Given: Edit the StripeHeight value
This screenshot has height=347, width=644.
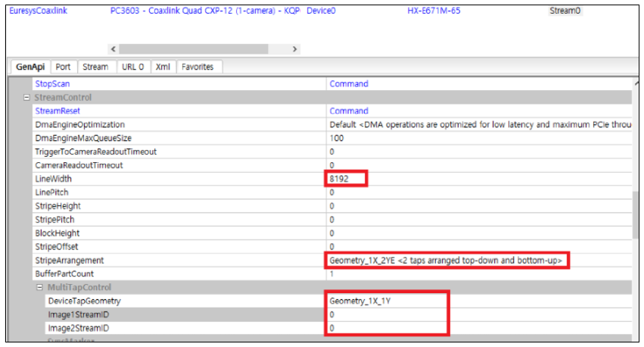Looking at the screenshot, I should click(479, 206).
